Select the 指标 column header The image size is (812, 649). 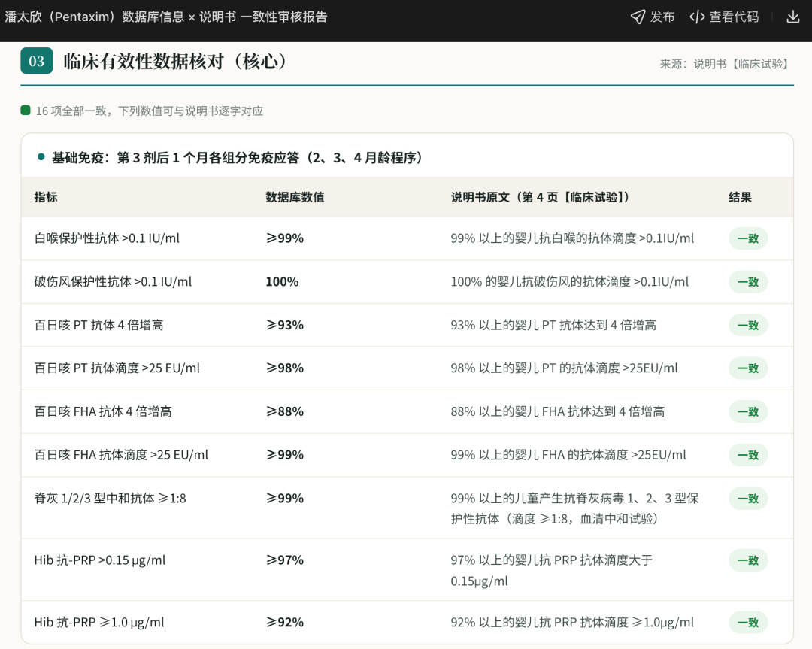coord(46,197)
